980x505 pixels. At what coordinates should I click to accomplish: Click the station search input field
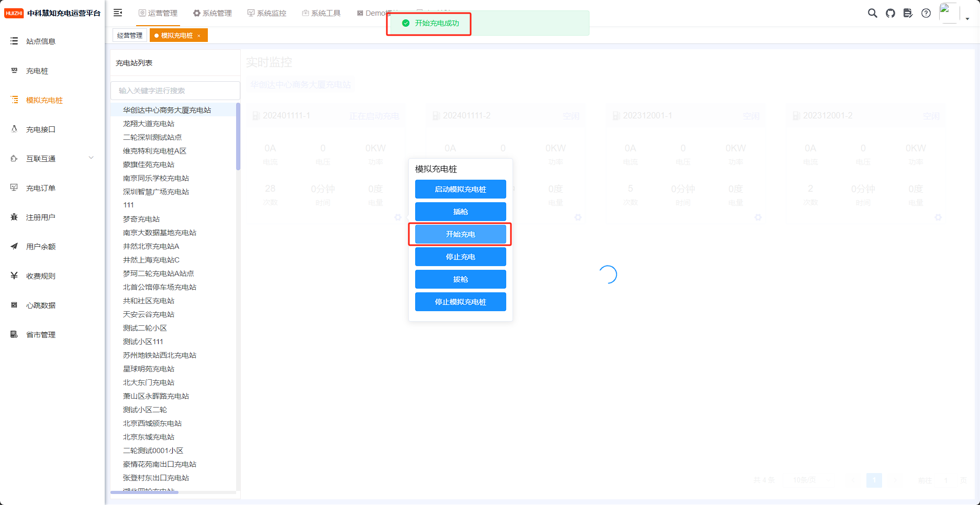[175, 91]
